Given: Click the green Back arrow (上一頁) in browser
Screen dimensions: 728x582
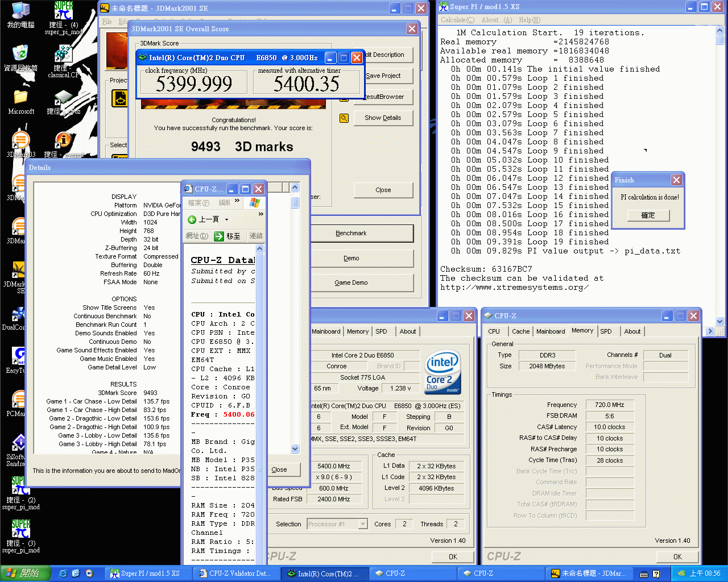Looking at the screenshot, I should (192, 219).
